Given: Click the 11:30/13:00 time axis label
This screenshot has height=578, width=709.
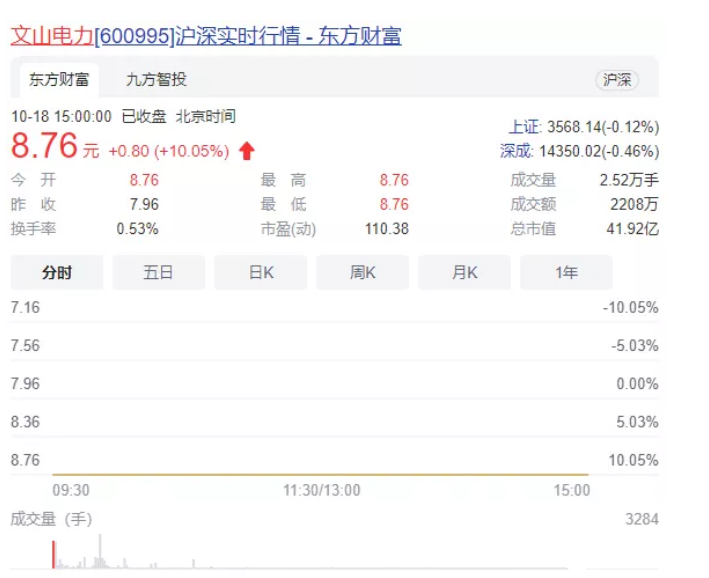Looking at the screenshot, I should click(321, 490).
